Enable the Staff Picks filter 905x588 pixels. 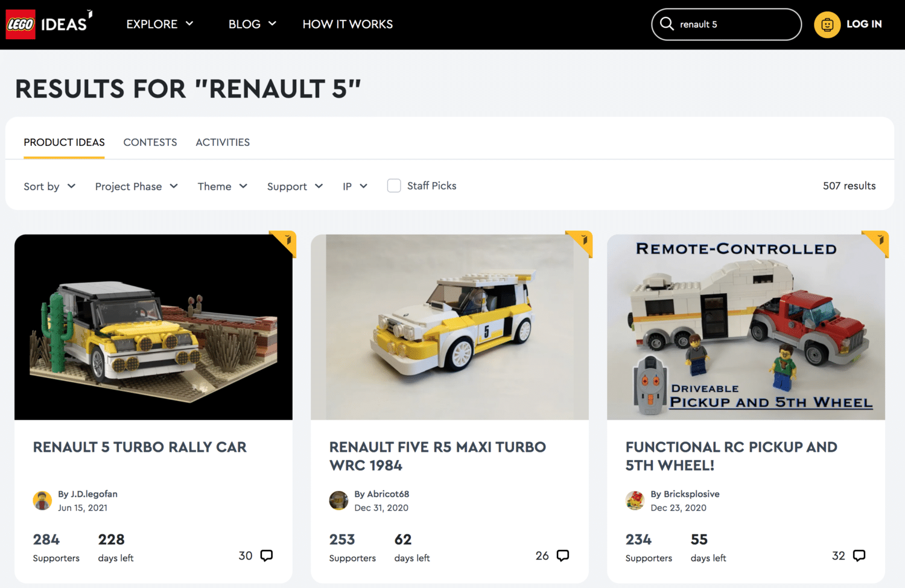[394, 186]
